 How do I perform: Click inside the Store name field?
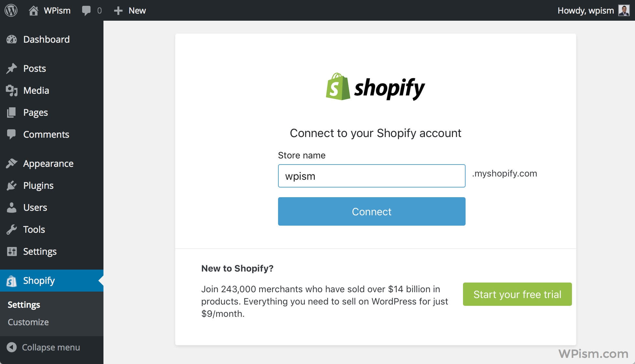click(371, 176)
